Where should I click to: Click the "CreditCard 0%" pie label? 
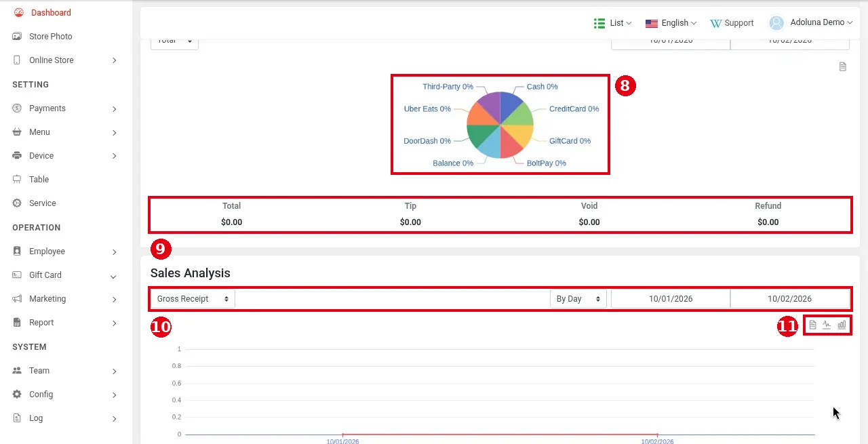coord(574,108)
